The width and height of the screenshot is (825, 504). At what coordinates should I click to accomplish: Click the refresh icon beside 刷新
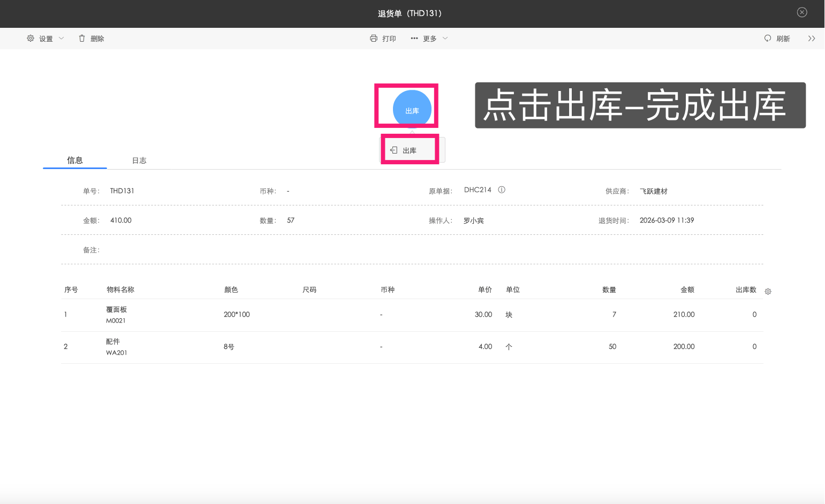click(x=768, y=38)
